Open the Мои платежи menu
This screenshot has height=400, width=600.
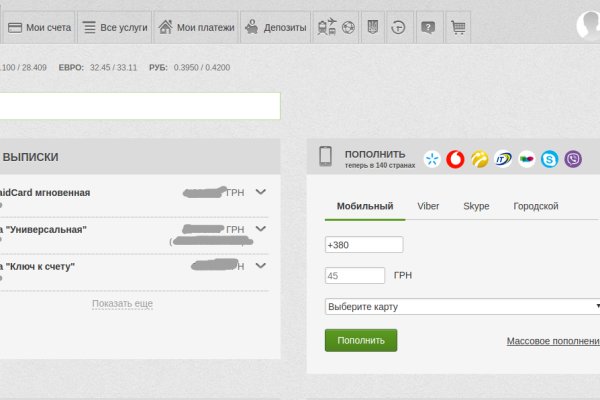[x=197, y=28]
